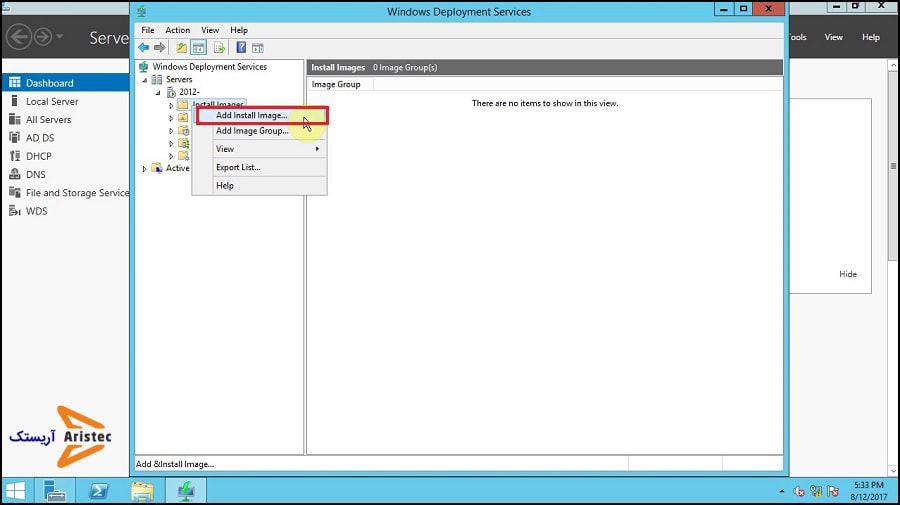Click the Forward arrow toolbar icon
This screenshot has width=900, height=505.
tap(159, 47)
